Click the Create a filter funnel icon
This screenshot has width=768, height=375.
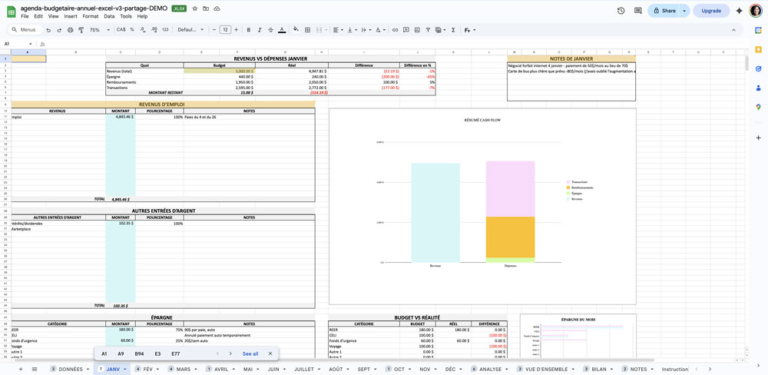point(428,30)
